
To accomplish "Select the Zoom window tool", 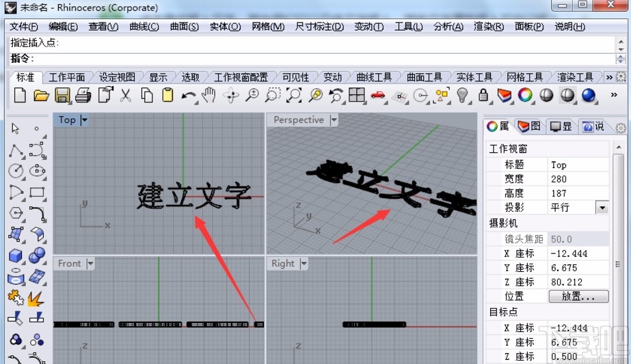I will [273, 96].
